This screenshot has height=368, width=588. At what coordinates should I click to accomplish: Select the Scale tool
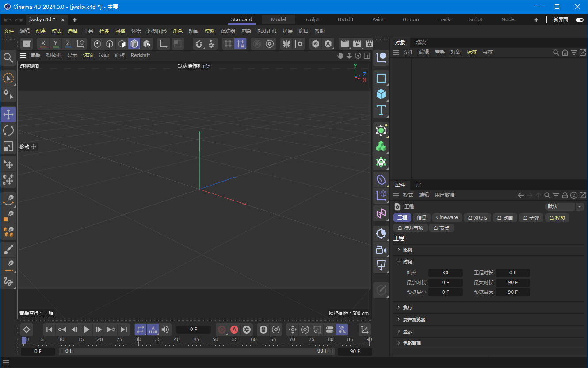pyautogui.click(x=8, y=146)
